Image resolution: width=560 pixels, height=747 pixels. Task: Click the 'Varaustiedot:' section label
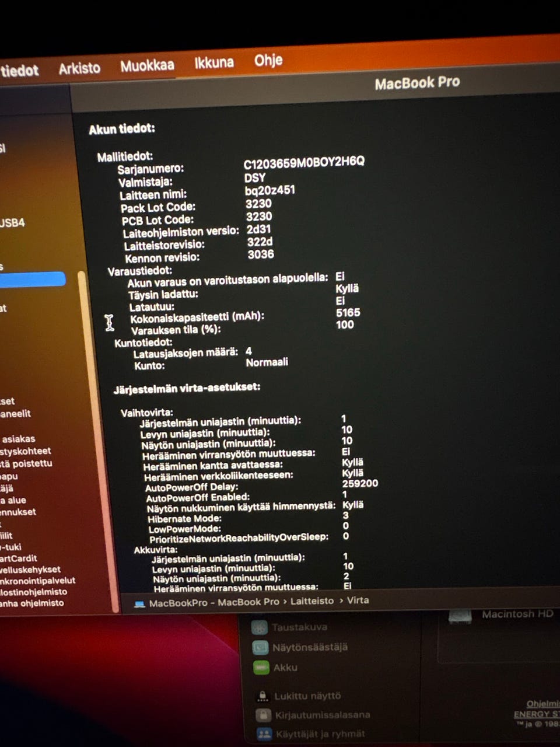pyautogui.click(x=140, y=271)
